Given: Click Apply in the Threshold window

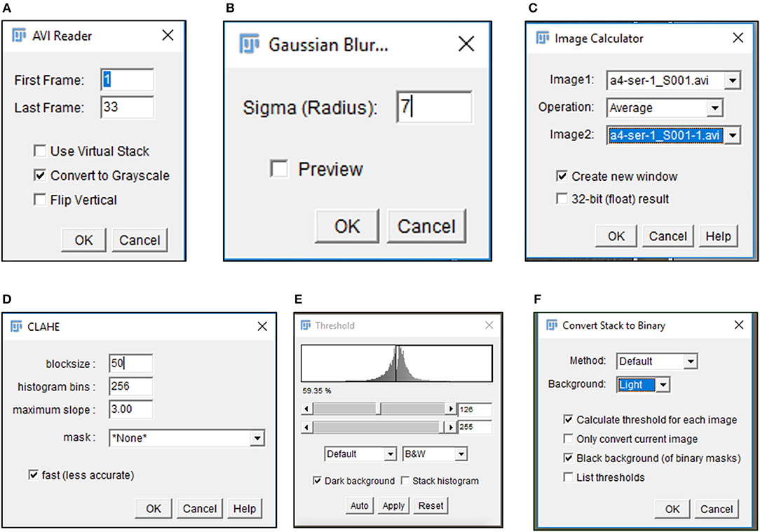Looking at the screenshot, I should tap(393, 505).
